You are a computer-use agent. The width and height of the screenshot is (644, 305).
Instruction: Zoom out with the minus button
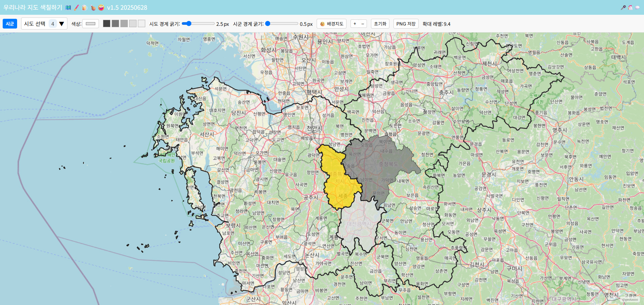tap(363, 24)
